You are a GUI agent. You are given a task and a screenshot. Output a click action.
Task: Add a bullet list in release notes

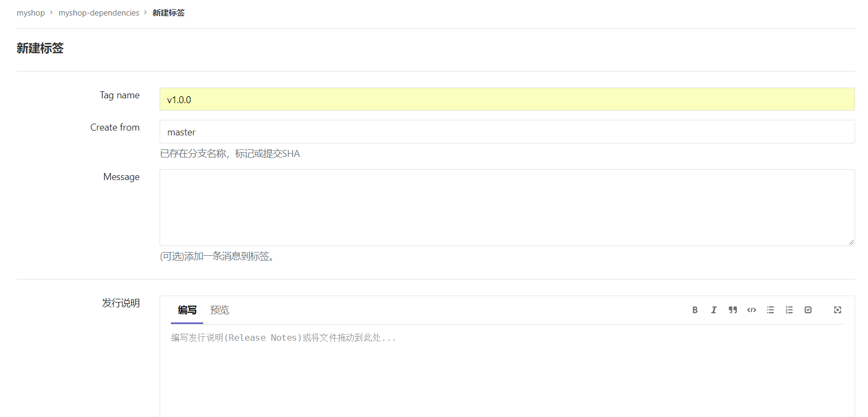[770, 310]
